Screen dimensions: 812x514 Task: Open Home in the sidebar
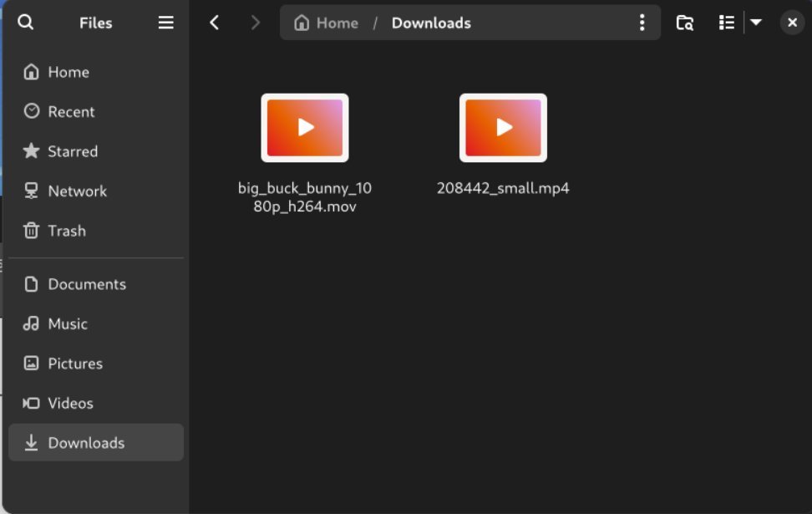coord(96,72)
